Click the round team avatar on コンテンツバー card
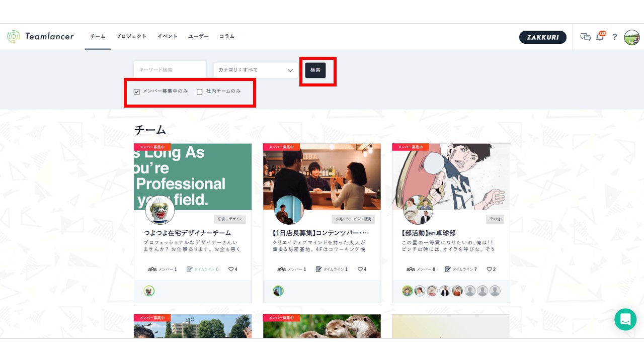 [x=289, y=210]
